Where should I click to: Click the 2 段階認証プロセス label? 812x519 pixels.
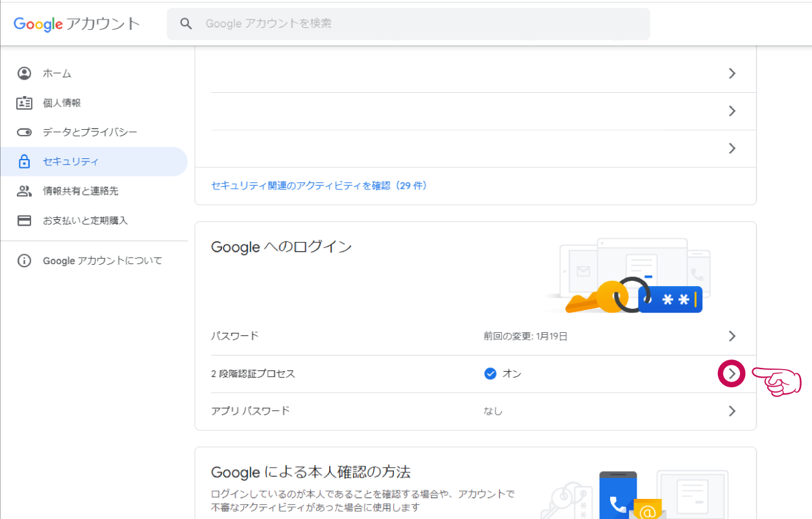point(253,374)
